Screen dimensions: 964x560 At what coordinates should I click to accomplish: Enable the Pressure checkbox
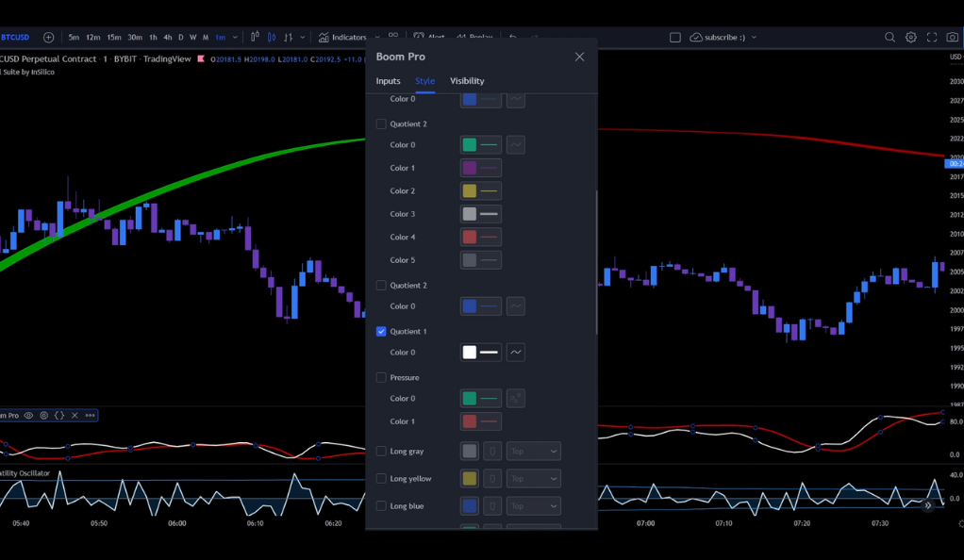coord(381,378)
